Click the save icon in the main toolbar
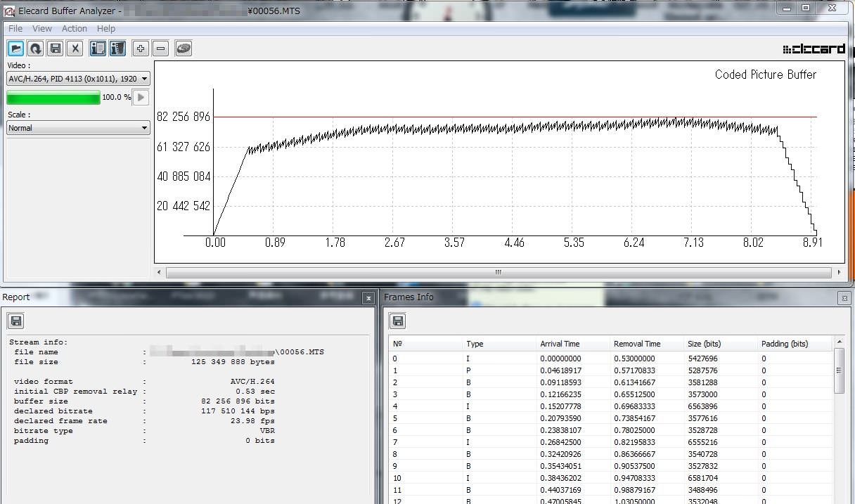 [x=56, y=49]
